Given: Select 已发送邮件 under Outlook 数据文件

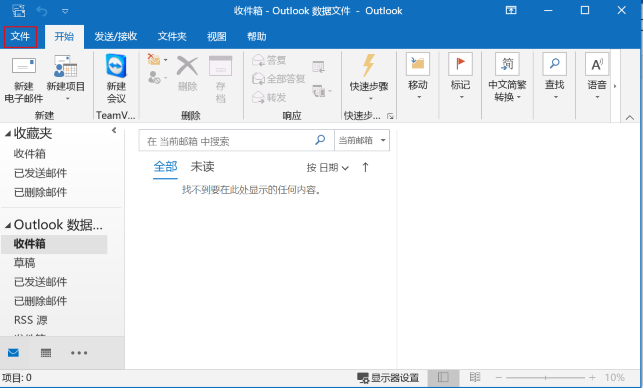Looking at the screenshot, I should tap(40, 282).
